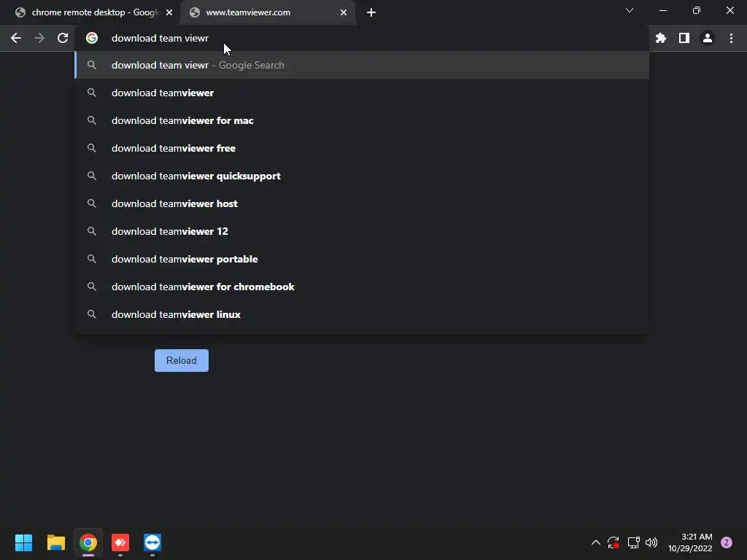Viewport: 747px width, 560px height.
Task: Open a new tab with plus icon
Action: click(371, 12)
